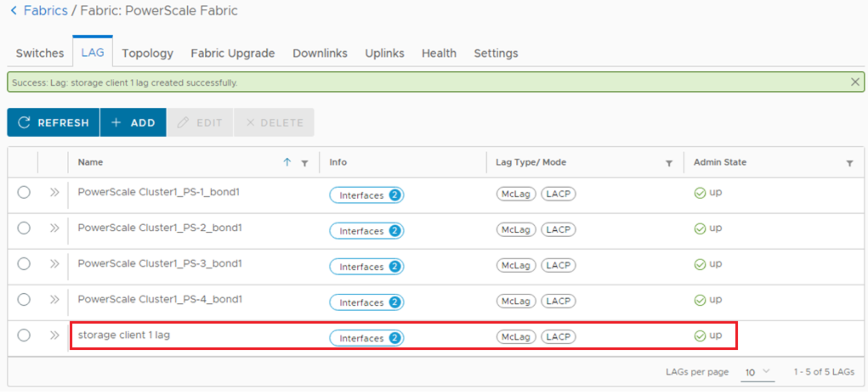Click the Name column header

click(x=90, y=162)
